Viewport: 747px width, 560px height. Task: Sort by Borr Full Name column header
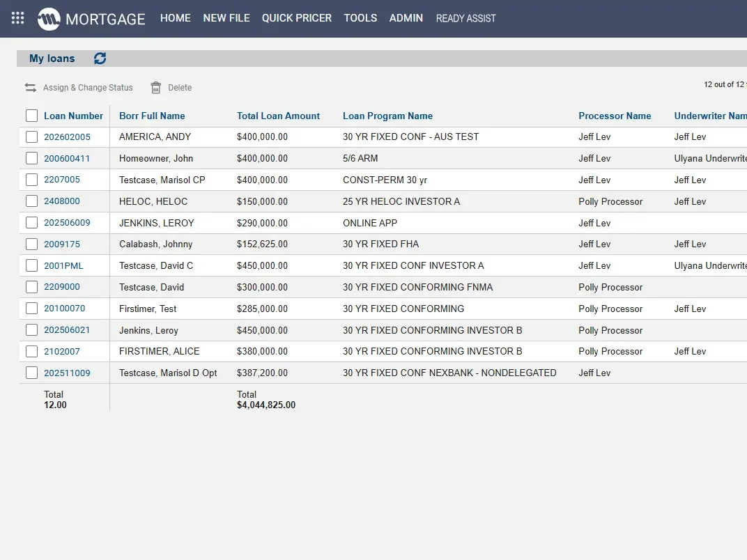point(152,116)
